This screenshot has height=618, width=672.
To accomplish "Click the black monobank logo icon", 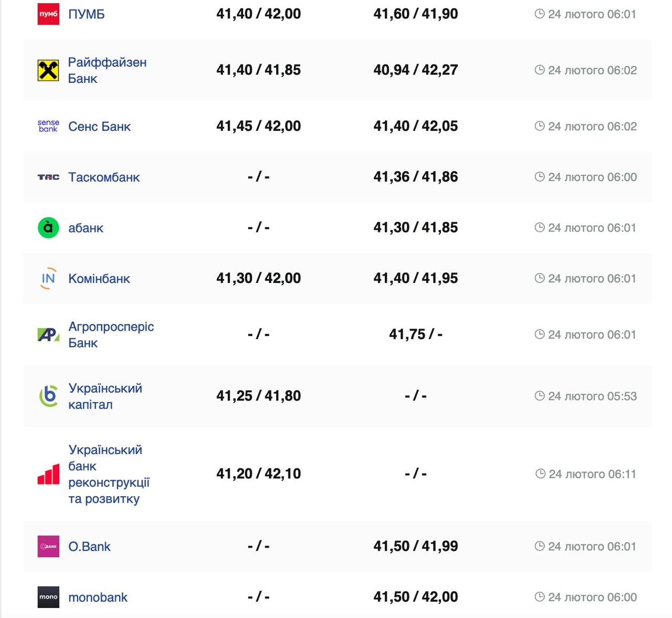I will coord(48,597).
